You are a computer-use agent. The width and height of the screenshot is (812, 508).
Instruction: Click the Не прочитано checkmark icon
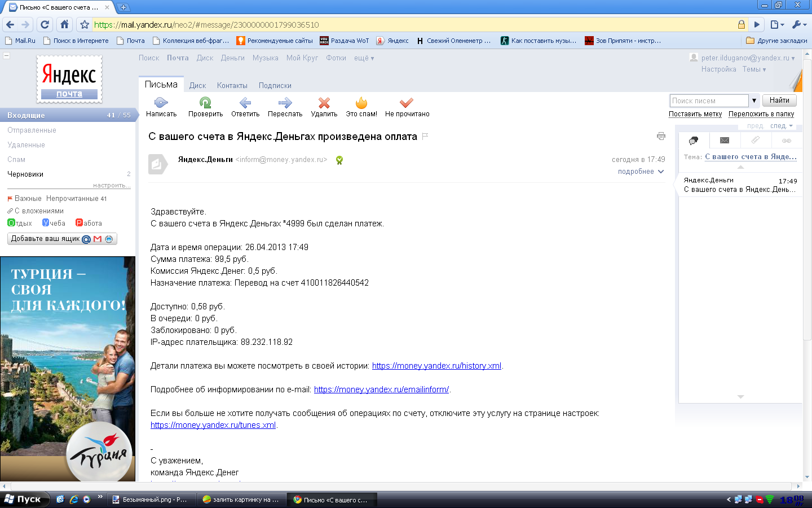(x=407, y=103)
